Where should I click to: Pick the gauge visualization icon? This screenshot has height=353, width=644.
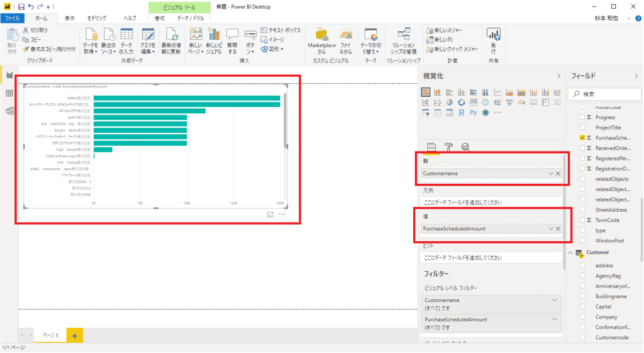522,102
